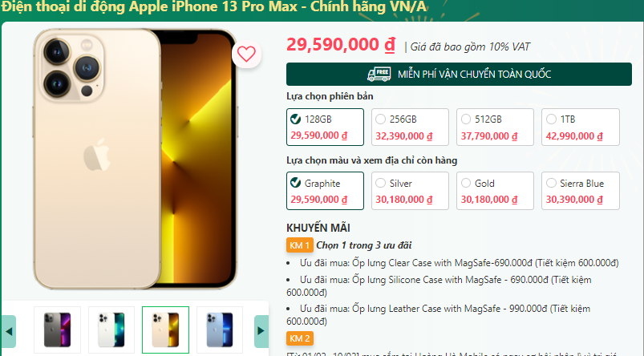This screenshot has height=356, width=644.
Task: View the gold iPhone thumbnail
Action: (x=165, y=330)
